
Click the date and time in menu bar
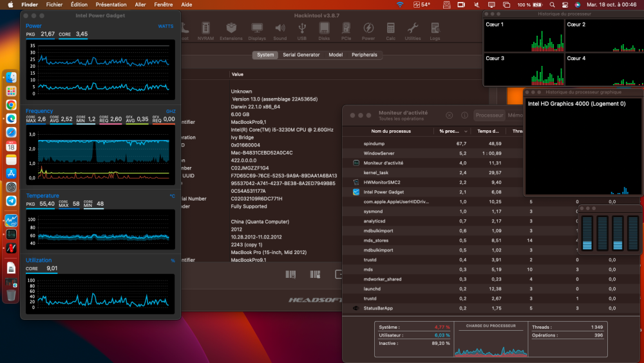(x=612, y=5)
